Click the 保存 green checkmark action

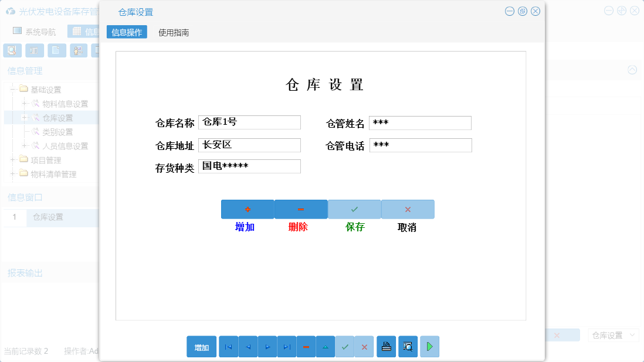point(354,209)
